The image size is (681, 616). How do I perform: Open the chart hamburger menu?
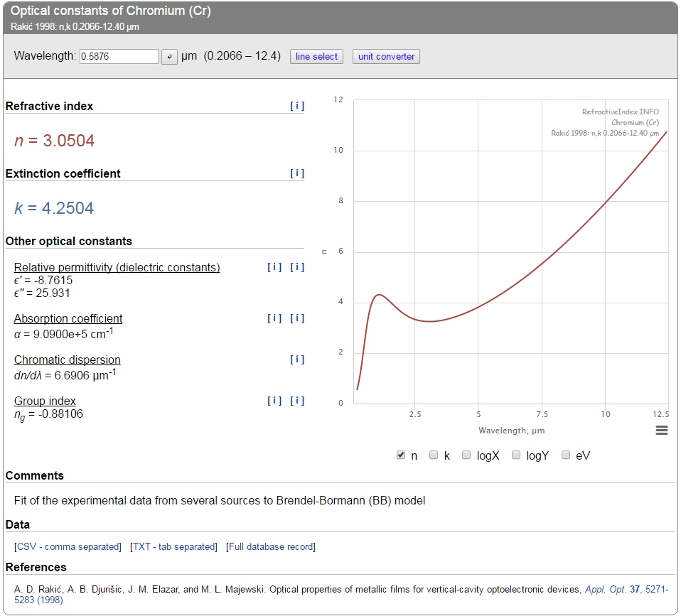[661, 431]
